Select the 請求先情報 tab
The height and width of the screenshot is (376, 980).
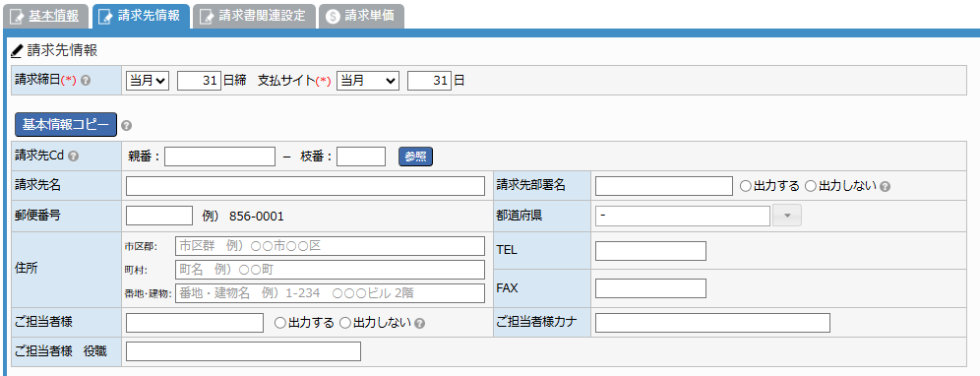(x=141, y=17)
